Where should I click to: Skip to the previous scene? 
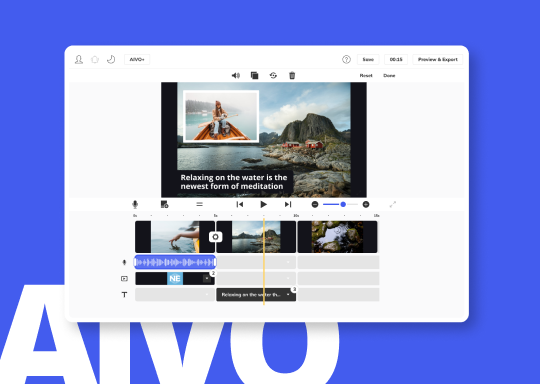(240, 205)
